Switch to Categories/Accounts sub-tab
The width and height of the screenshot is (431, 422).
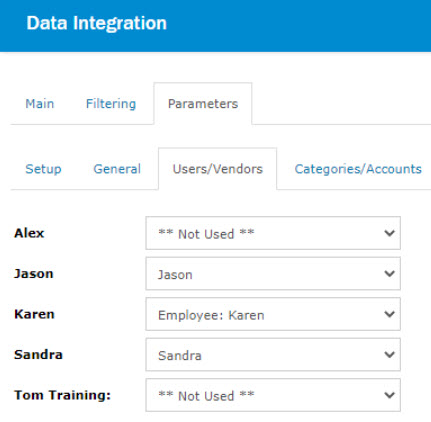[358, 169]
